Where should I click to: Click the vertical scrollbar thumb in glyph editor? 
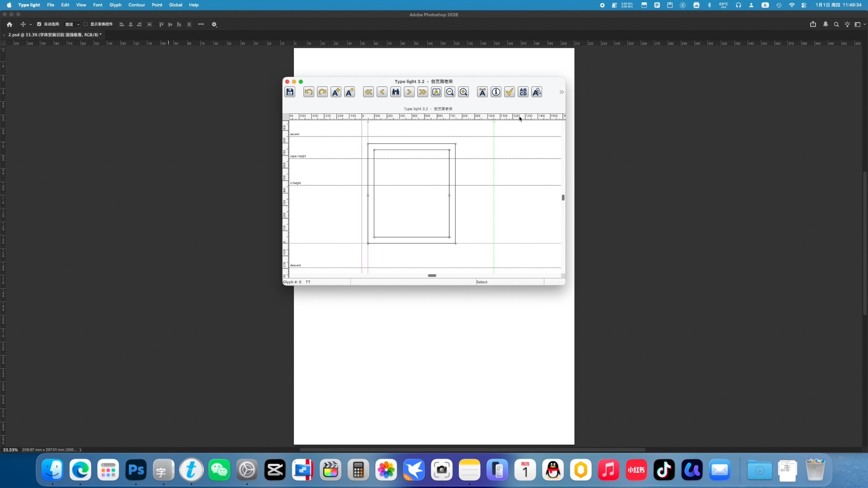(563, 197)
